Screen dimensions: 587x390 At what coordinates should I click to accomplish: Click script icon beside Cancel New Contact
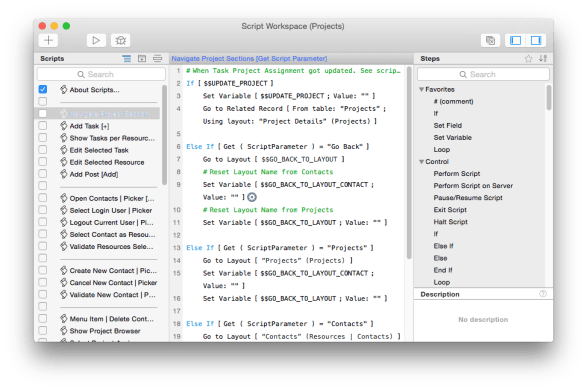pyautogui.click(x=64, y=283)
